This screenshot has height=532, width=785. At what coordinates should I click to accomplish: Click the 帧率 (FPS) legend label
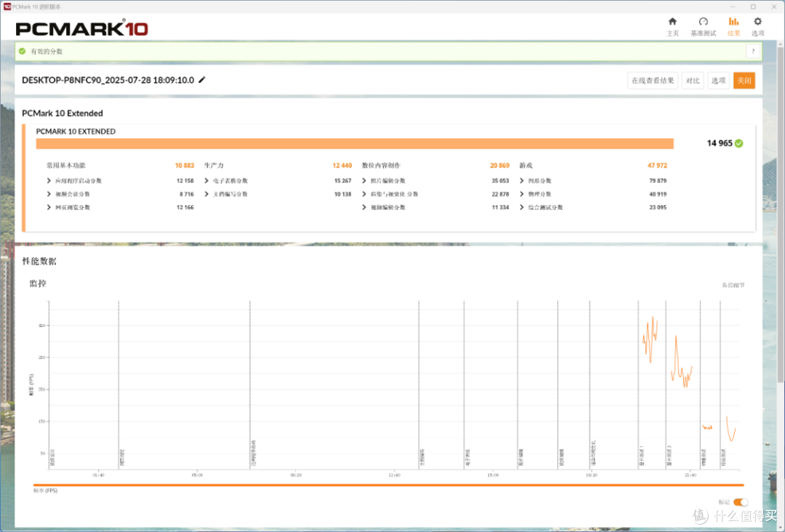point(46,491)
